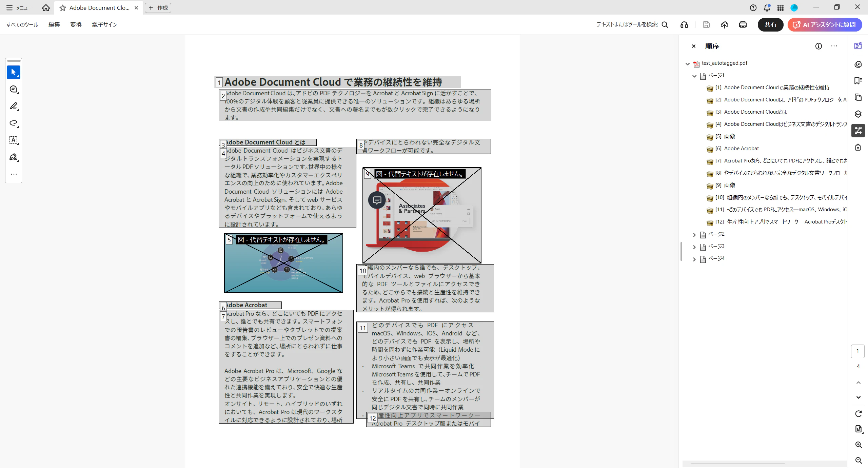Viewport: 868px width, 468px height.
Task: Click the region 5 figure in the document
Action: (x=283, y=263)
